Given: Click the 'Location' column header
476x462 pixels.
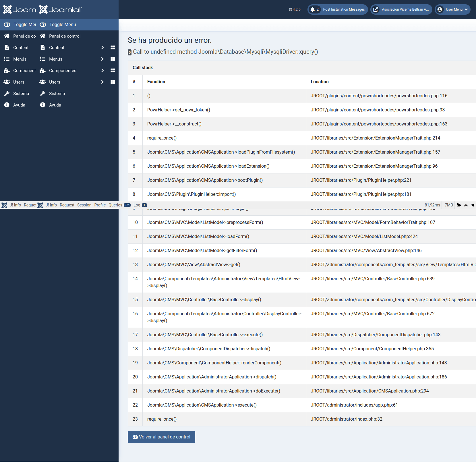Looking at the screenshot, I should click(320, 82).
